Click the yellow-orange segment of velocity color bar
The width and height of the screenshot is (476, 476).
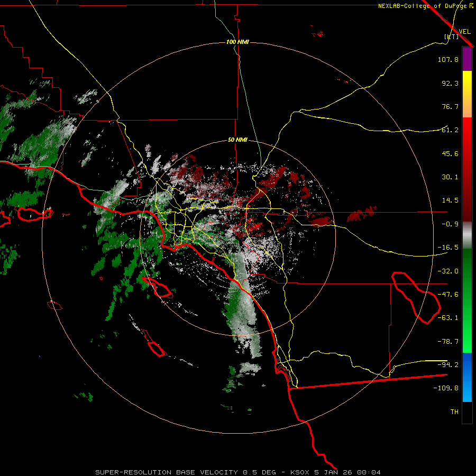point(467,94)
